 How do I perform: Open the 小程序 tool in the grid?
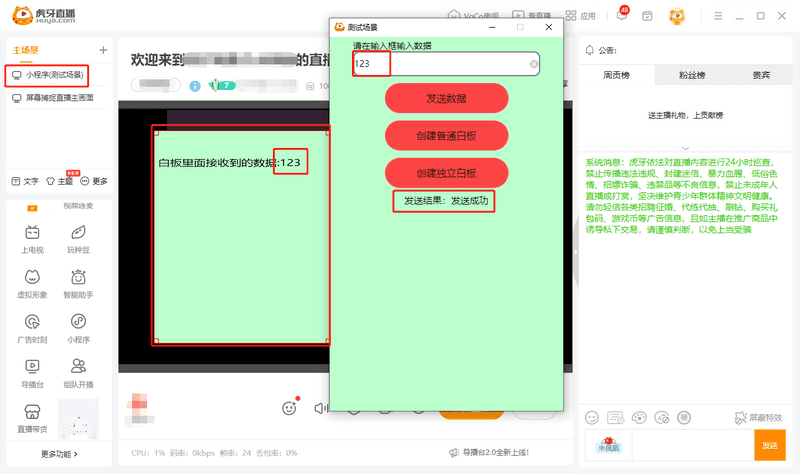click(x=78, y=329)
